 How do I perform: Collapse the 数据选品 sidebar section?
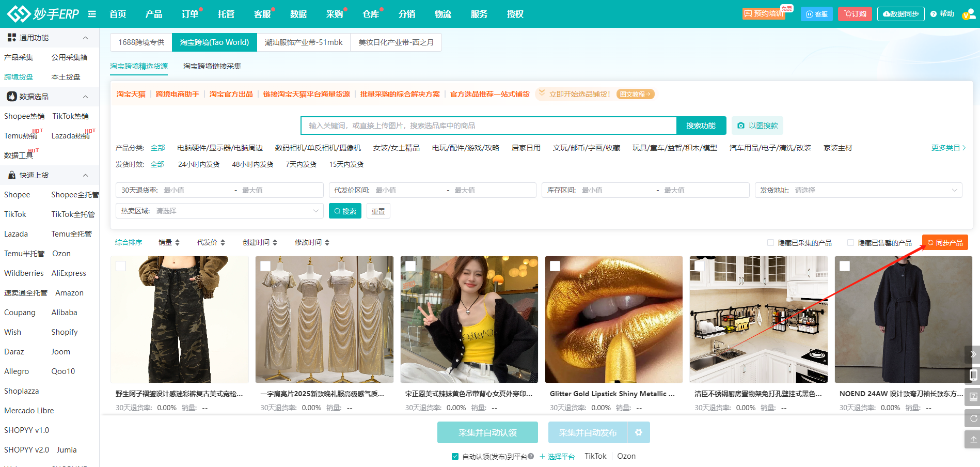85,97
